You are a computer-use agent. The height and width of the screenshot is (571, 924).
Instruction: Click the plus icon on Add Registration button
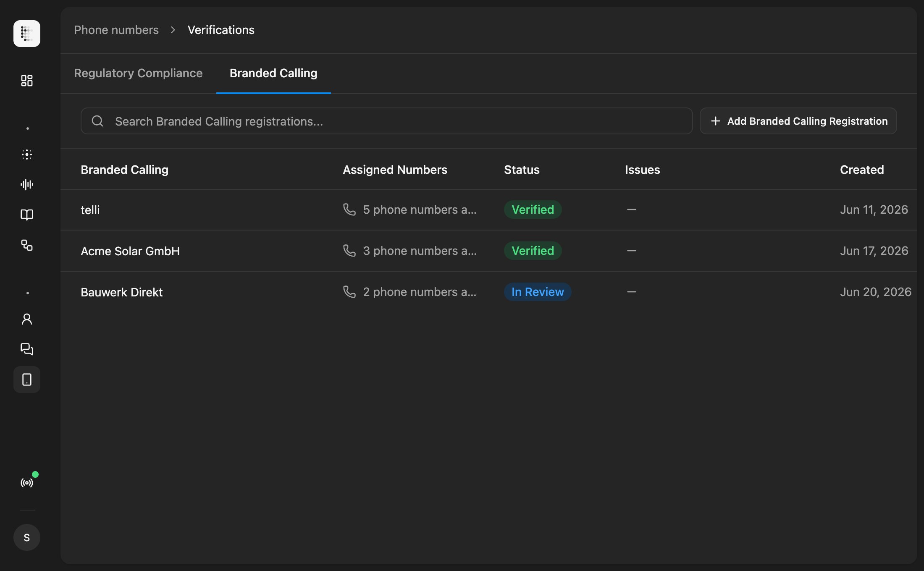pos(716,121)
